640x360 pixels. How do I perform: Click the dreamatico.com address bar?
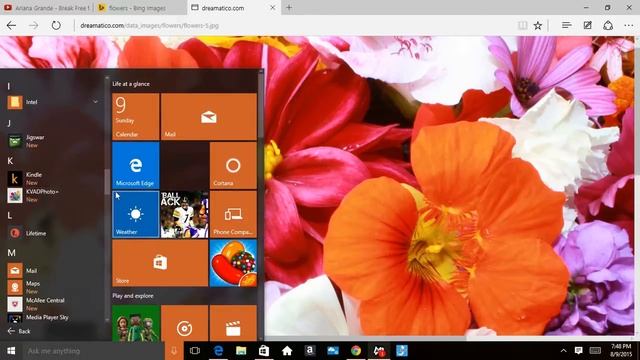click(x=294, y=25)
